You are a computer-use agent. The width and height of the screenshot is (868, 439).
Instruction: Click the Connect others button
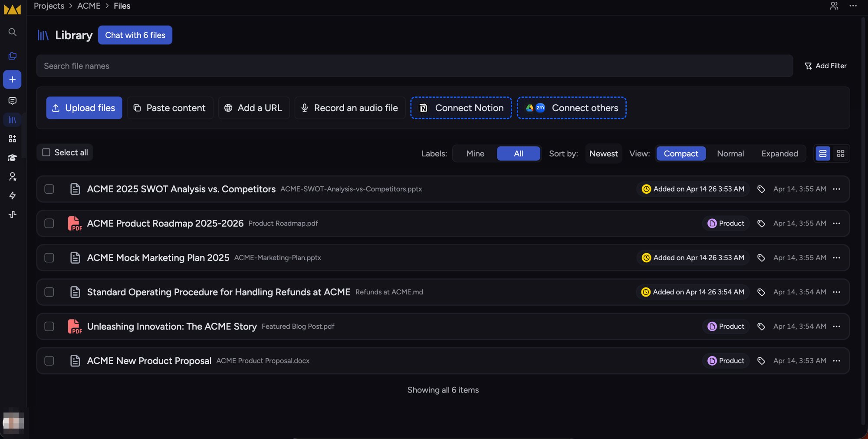(x=572, y=108)
